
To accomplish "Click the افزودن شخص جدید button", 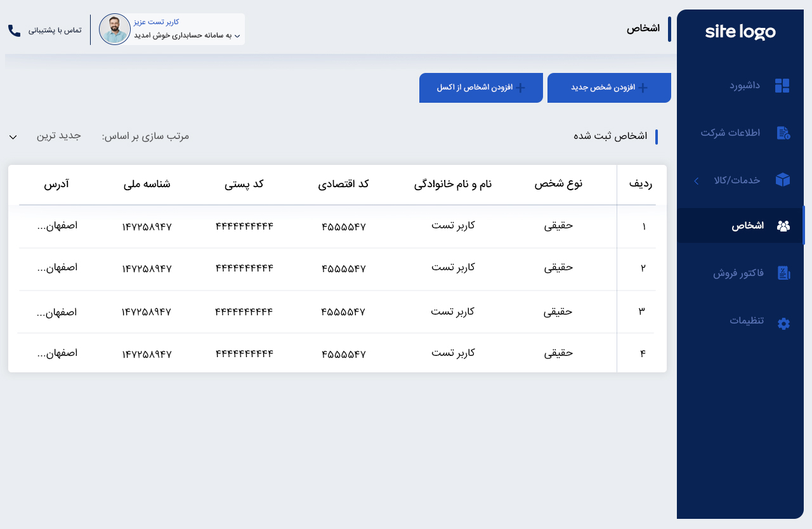I will (x=609, y=88).
